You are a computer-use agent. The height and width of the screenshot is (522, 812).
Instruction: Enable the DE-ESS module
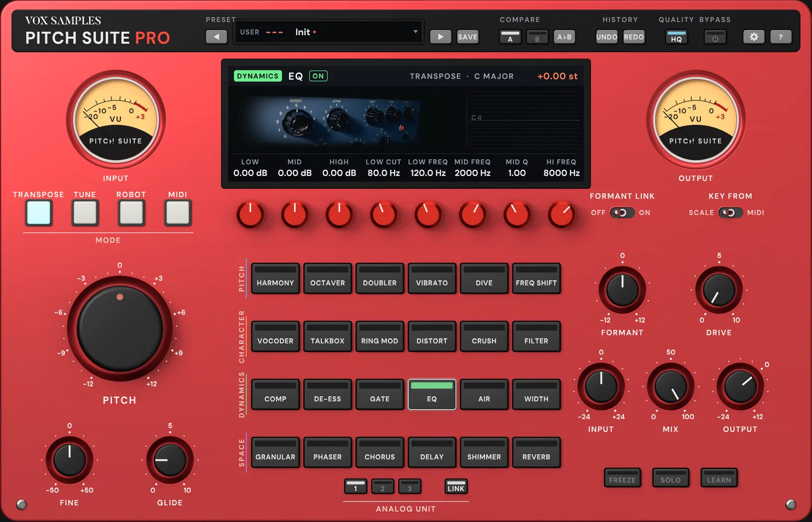pyautogui.click(x=327, y=394)
